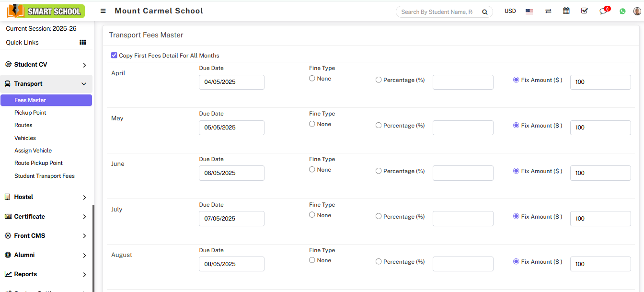Screen dimensions: 644x292
Task: Select Fix Amount option for June
Action: click(516, 171)
